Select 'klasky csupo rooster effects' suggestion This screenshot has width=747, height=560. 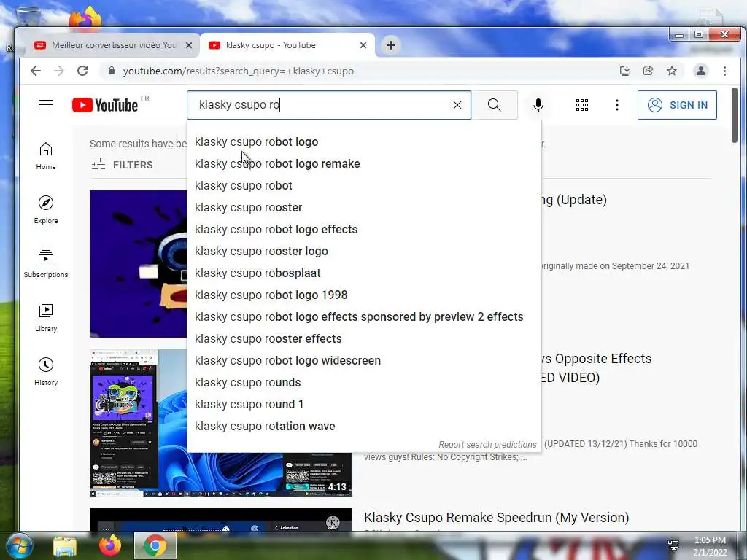(x=364, y=339)
